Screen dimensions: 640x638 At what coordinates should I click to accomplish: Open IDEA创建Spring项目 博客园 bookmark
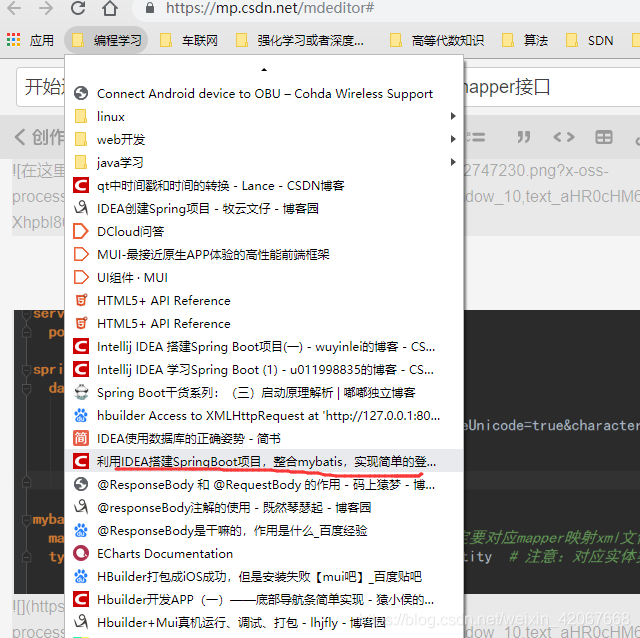[264, 208]
